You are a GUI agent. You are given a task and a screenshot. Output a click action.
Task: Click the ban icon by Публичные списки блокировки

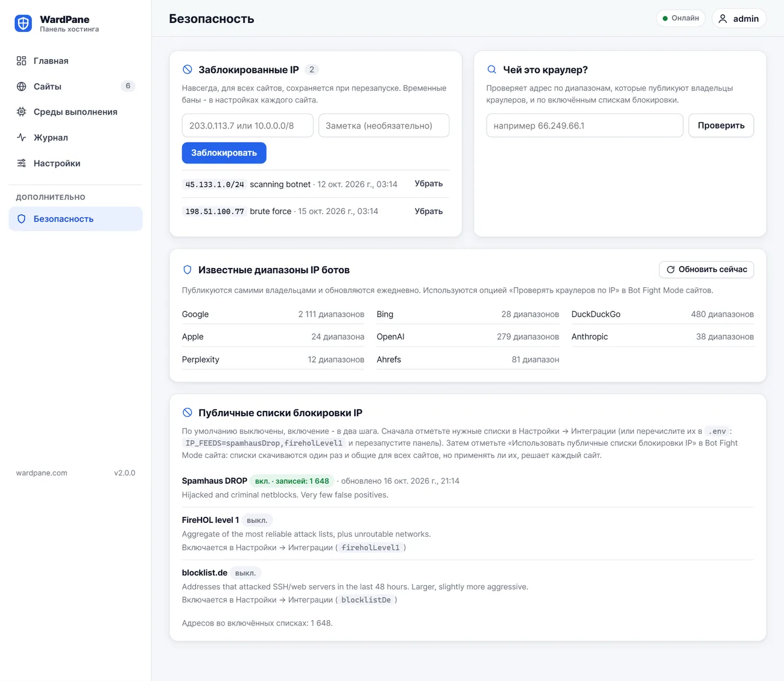point(188,413)
